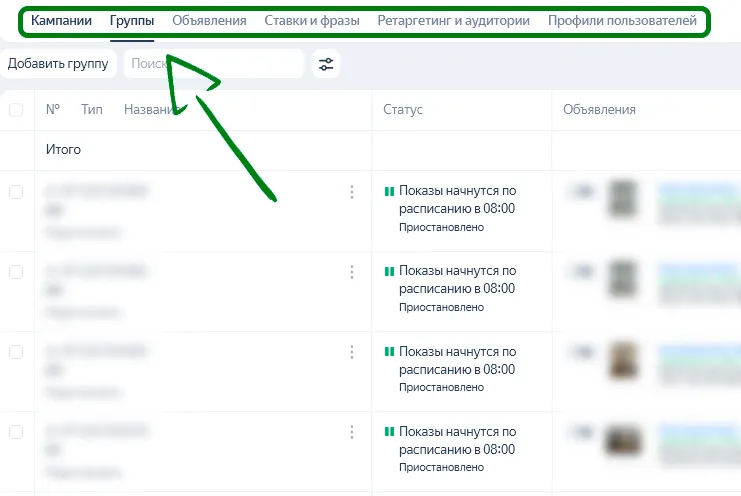This screenshot has width=741, height=496.
Task: Click the pause status icon in second row
Action: [x=389, y=271]
